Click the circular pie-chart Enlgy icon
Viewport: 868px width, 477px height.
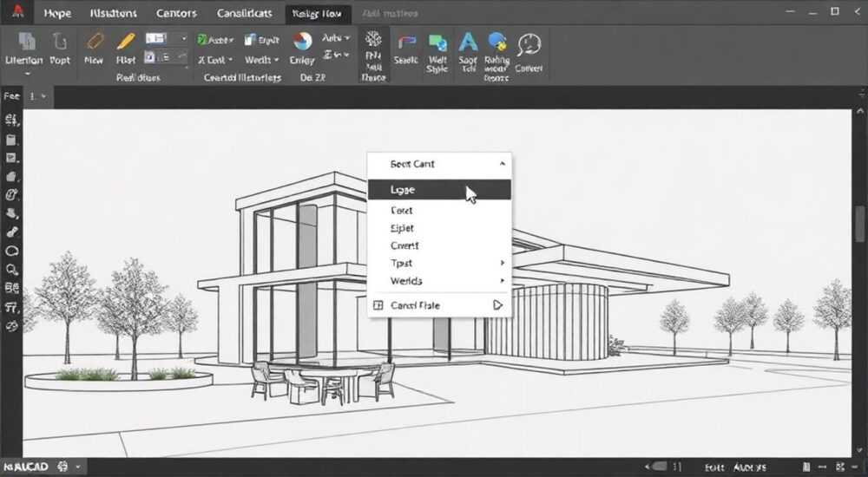coord(302,41)
